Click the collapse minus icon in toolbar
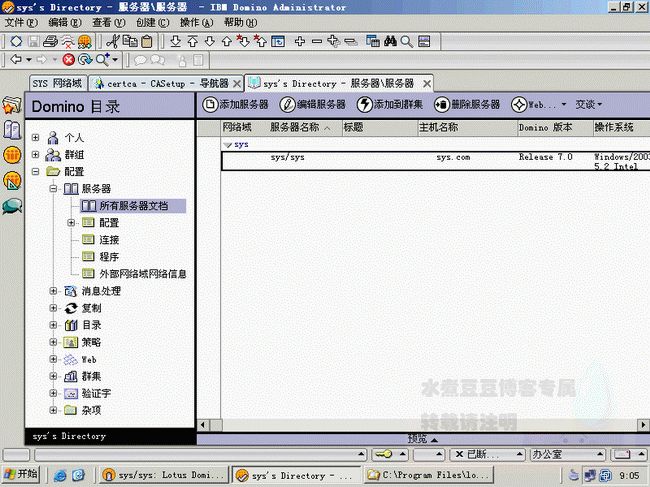This screenshot has width=650, height=487. (x=317, y=41)
